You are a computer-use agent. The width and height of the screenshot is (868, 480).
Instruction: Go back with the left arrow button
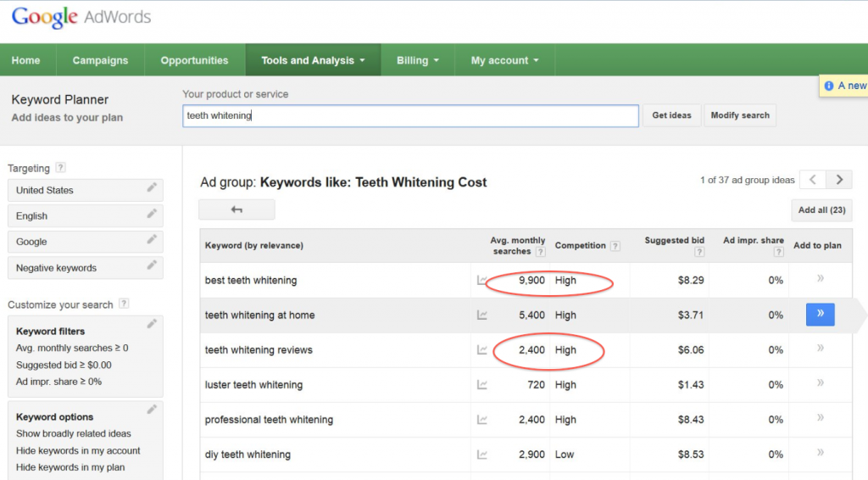[x=236, y=209]
